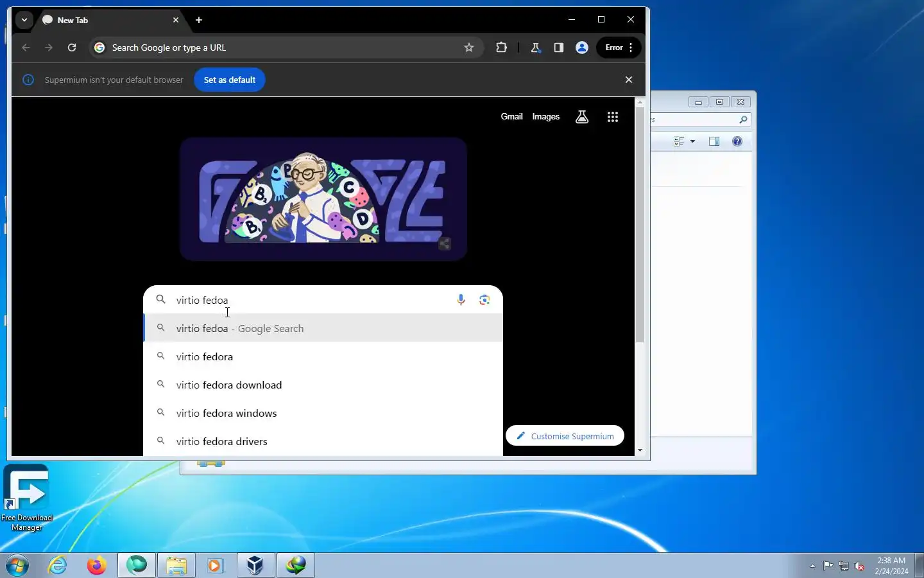Open Windows Media Player from taskbar
This screenshot has width=924, height=578.
[x=215, y=566]
